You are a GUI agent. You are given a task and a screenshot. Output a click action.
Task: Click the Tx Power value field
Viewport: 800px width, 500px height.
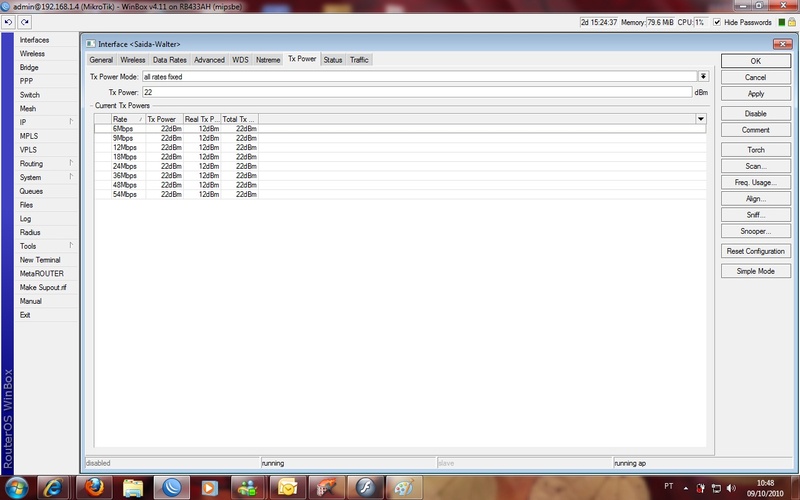click(417, 92)
